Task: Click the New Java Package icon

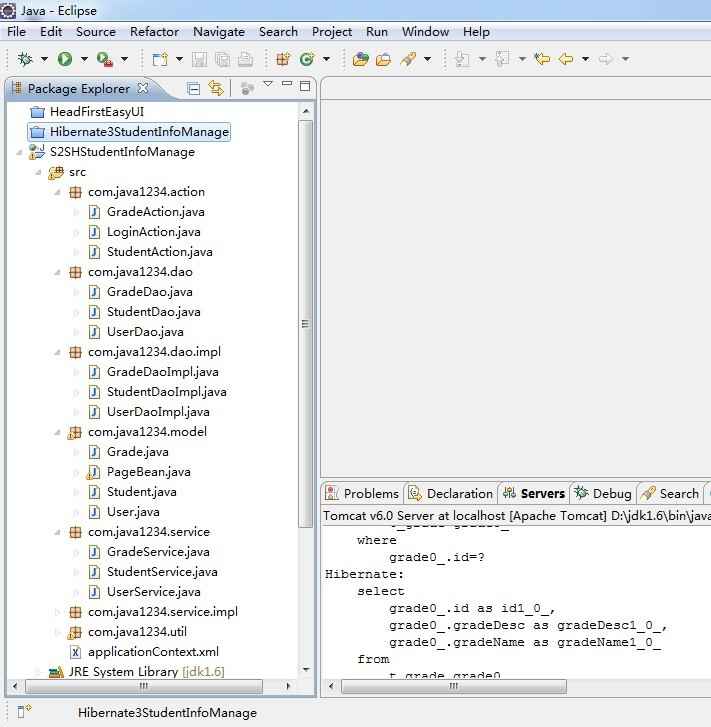Action: coord(283,59)
